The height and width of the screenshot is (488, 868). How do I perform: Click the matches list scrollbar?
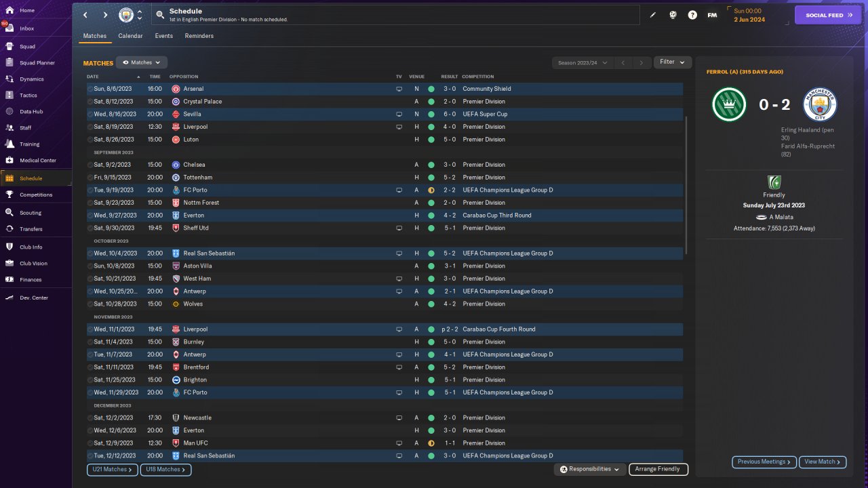tap(687, 184)
